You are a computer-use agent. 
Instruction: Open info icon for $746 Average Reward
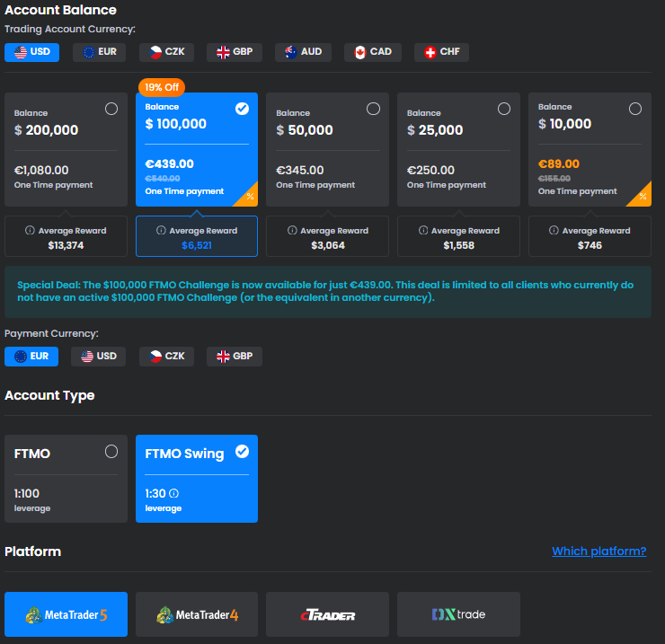[554, 230]
